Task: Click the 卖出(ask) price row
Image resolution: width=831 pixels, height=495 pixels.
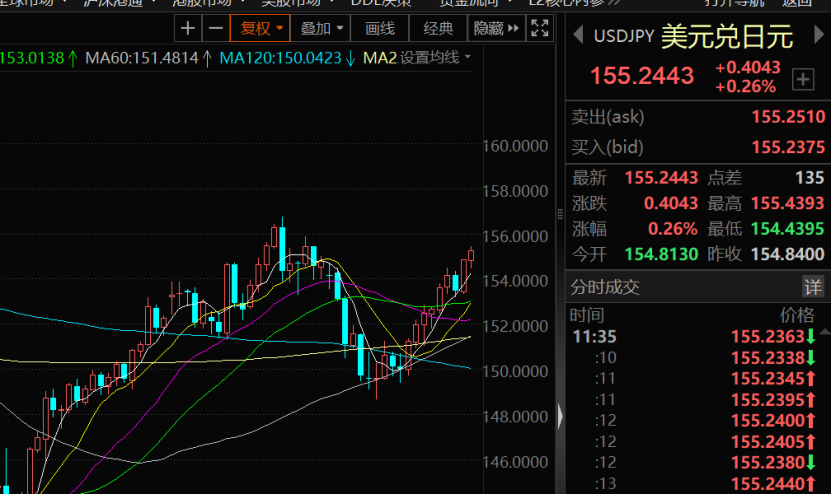Action: 697,117
